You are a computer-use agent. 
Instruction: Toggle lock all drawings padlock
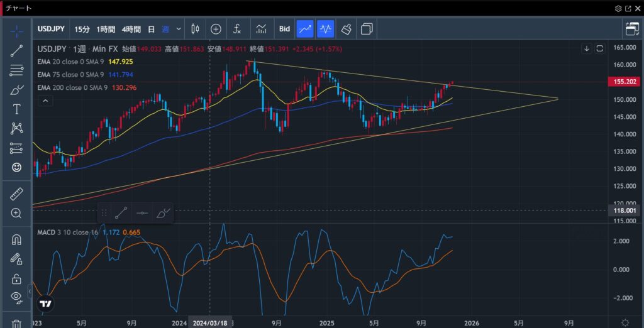[x=16, y=278]
